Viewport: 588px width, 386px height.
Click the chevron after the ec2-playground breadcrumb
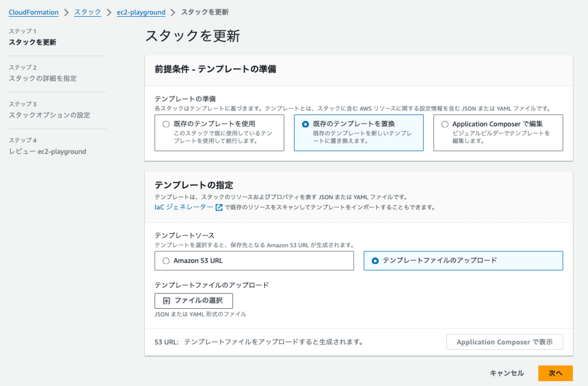coord(173,12)
